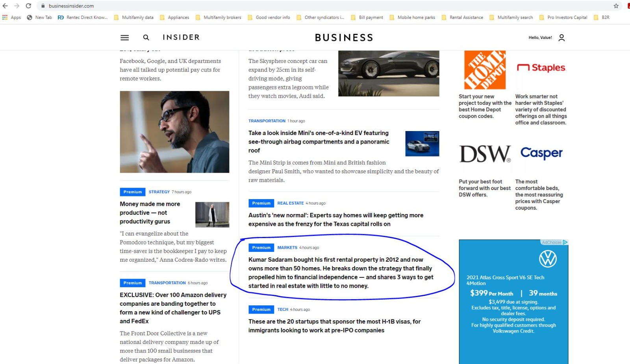Open the MARKETS section label
This screenshot has height=364, width=630.
click(x=287, y=248)
